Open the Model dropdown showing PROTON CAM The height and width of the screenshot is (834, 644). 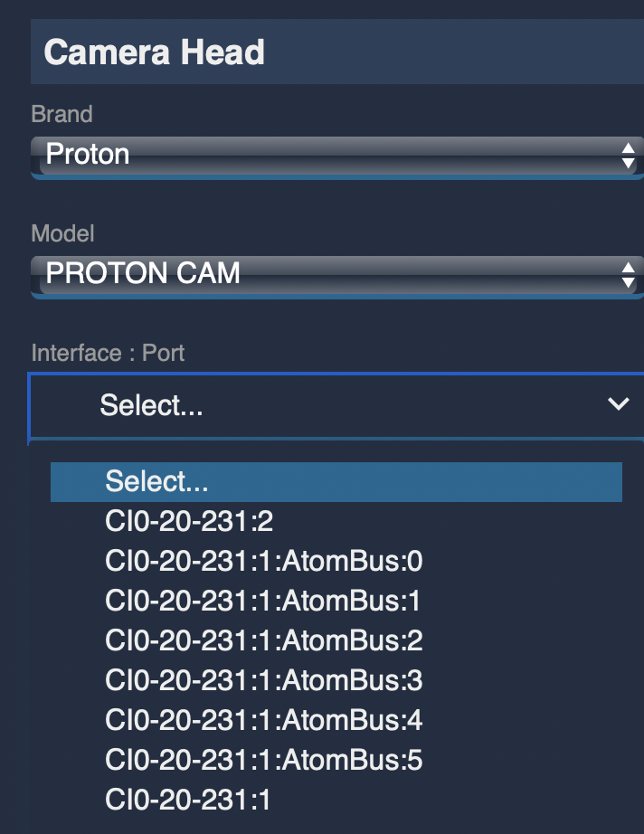326,273
